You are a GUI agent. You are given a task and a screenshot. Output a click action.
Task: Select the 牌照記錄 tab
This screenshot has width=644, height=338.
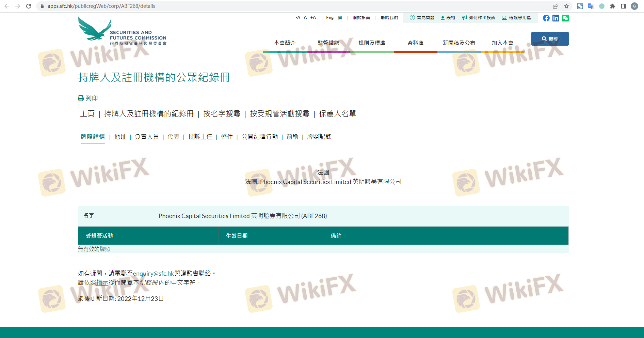[319, 137]
